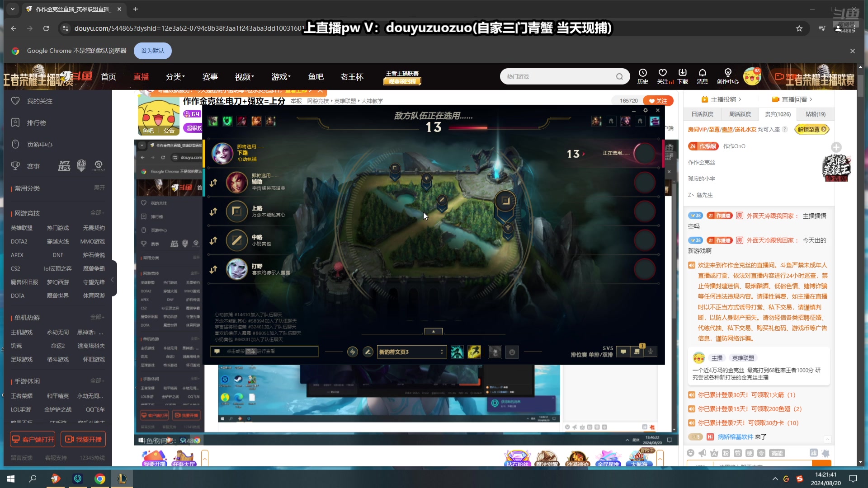The width and height of the screenshot is (868, 488).
Task: Open League of Legends from the taskbar
Action: coord(122,479)
